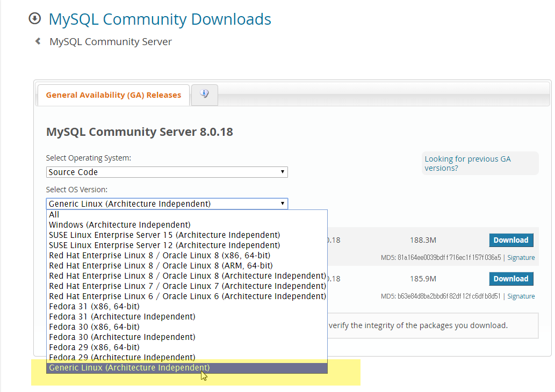Click the MySQL Community Server 8.0.18 heading

(140, 132)
